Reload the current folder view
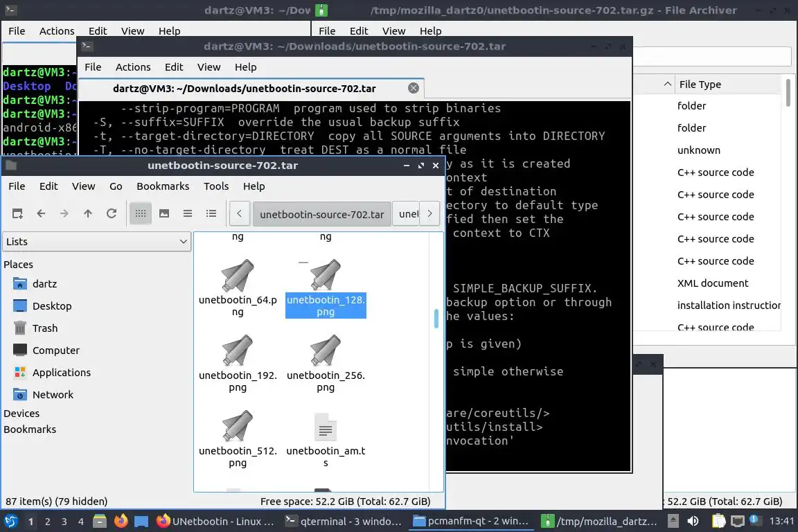798x532 pixels. (x=112, y=213)
